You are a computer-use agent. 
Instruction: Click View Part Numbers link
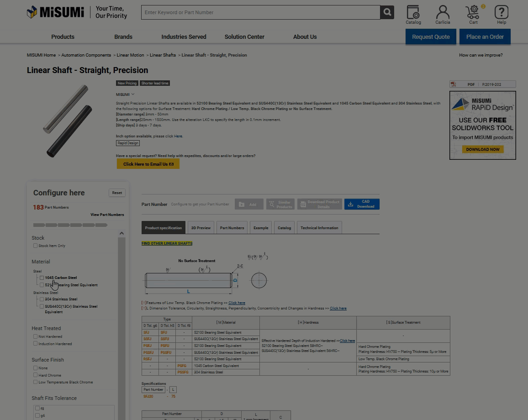coord(107,215)
